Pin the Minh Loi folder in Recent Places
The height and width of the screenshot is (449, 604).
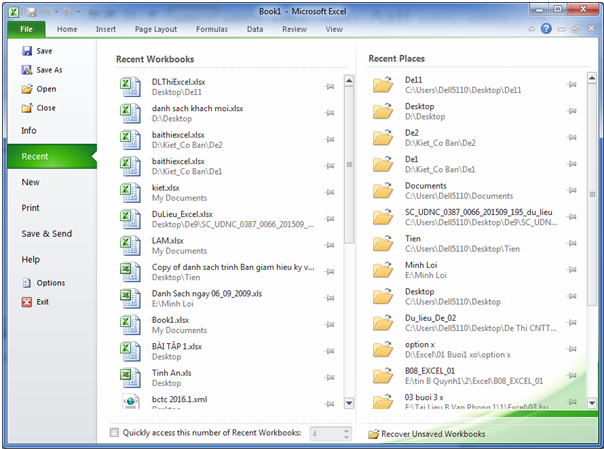[x=572, y=270]
